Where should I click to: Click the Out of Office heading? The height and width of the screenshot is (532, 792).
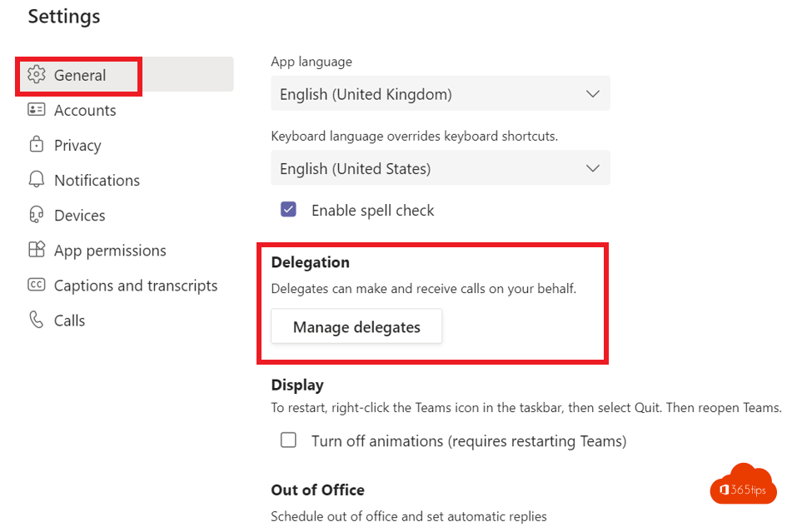pyautogui.click(x=317, y=490)
